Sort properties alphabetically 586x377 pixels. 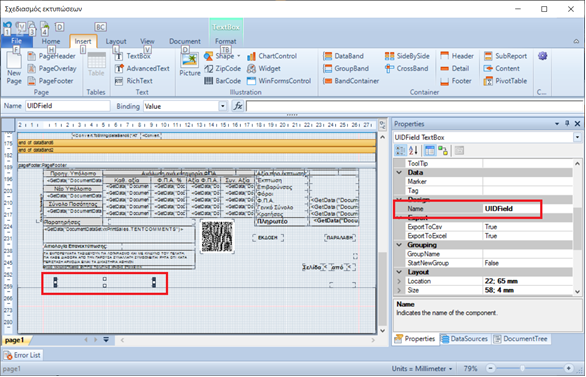pos(413,151)
